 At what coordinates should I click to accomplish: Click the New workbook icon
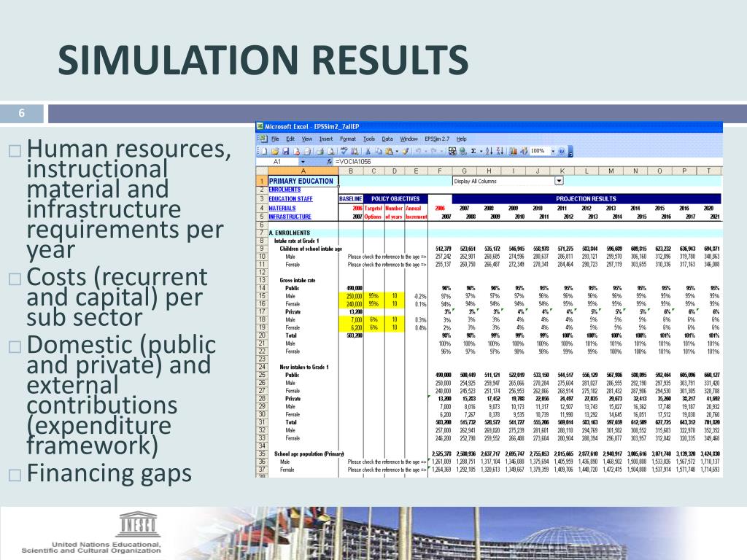263,152
